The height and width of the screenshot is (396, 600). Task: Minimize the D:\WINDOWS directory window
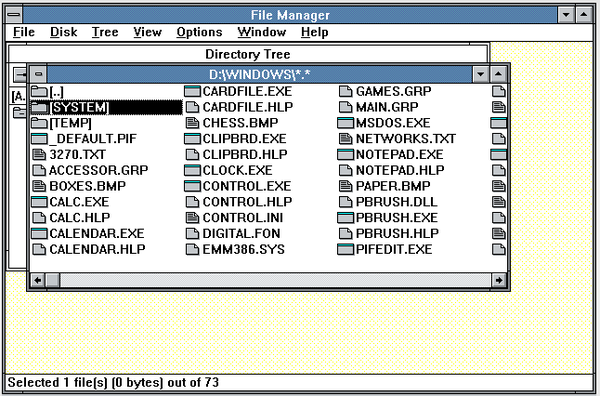[x=481, y=74]
